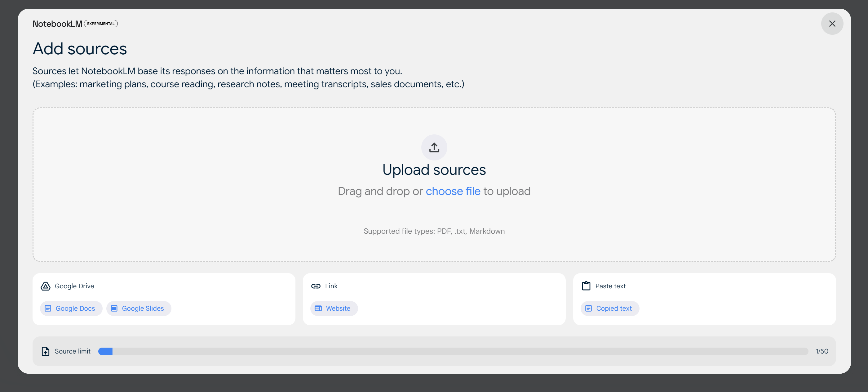Viewport: 868px width, 392px height.
Task: Dismiss the Add sources dialog
Action: tap(832, 24)
